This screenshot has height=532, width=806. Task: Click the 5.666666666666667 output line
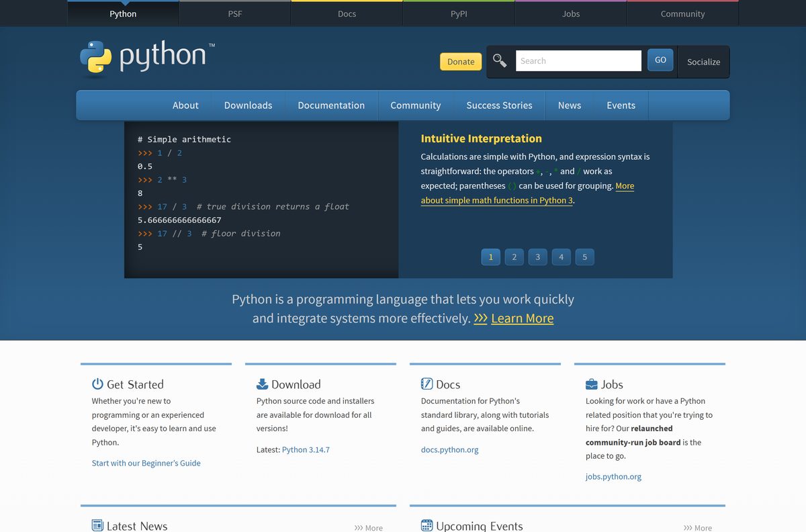click(x=179, y=220)
